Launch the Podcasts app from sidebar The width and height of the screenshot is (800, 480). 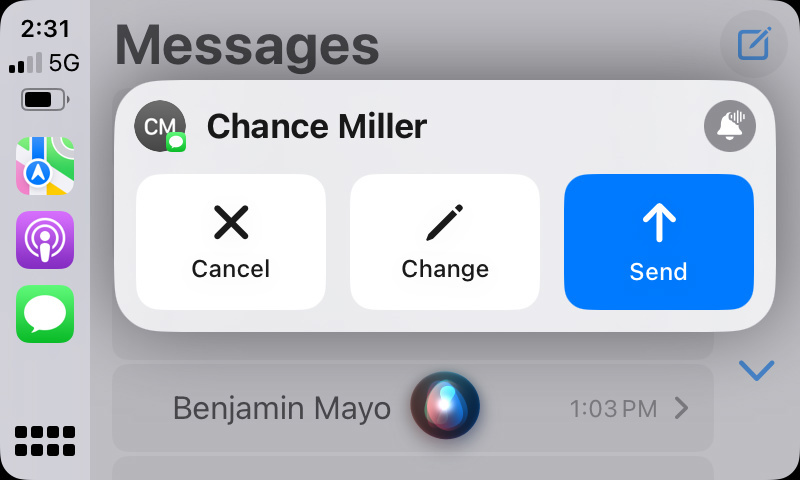coord(45,240)
